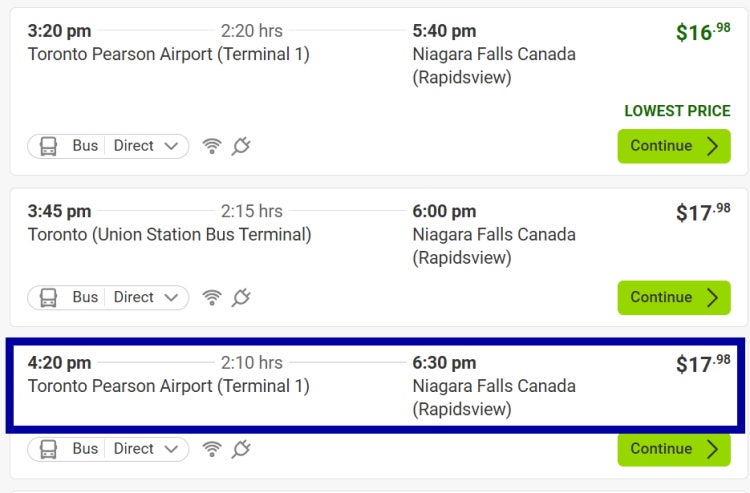Select the $16.98 price on the first trip
Screen dimensions: 750x493
(703, 32)
